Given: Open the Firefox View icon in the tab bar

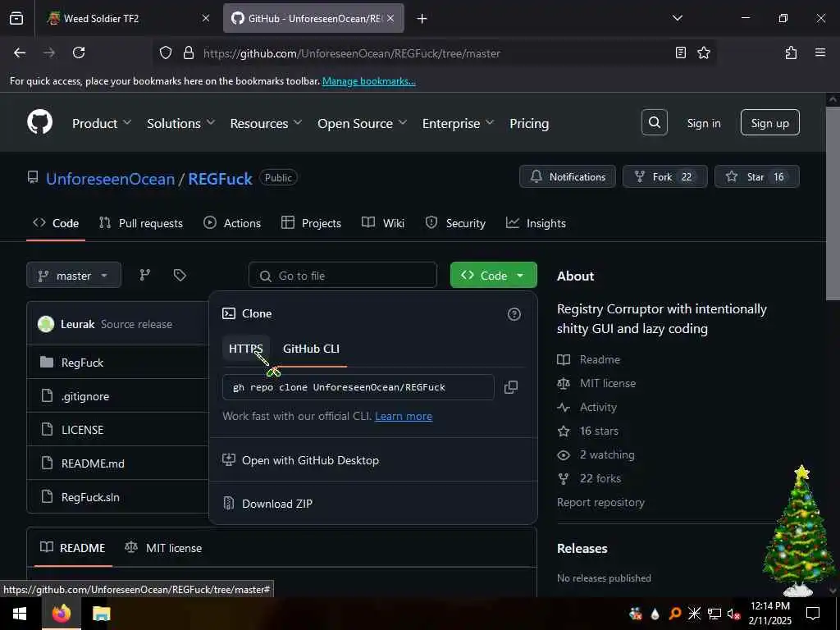Looking at the screenshot, I should 16,18.
